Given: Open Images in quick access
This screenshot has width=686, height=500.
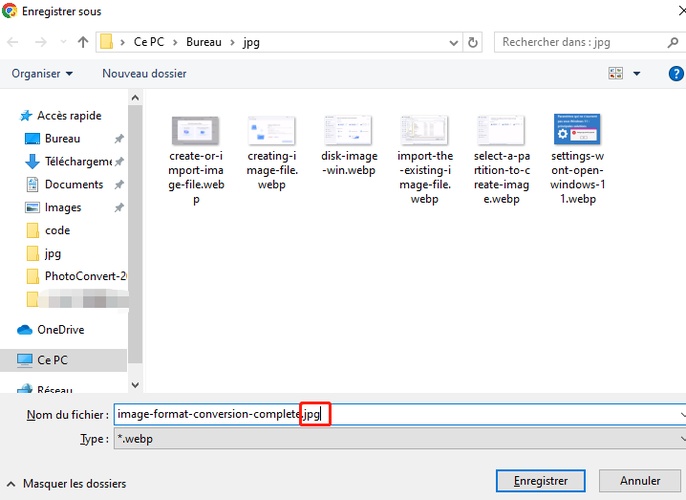Looking at the screenshot, I should coord(63,207).
